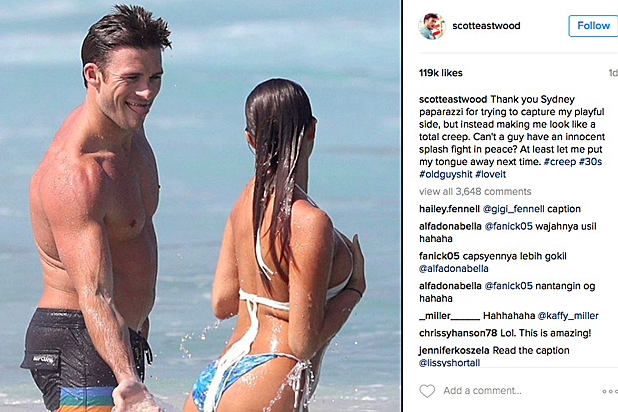The width and height of the screenshot is (618, 412).
Task: Open the @lissyshortall mention
Action: 449,363
